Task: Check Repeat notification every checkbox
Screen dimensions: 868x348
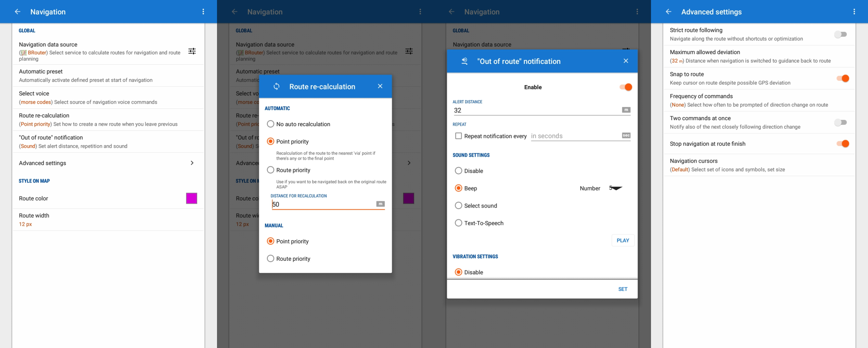Action: coord(459,136)
